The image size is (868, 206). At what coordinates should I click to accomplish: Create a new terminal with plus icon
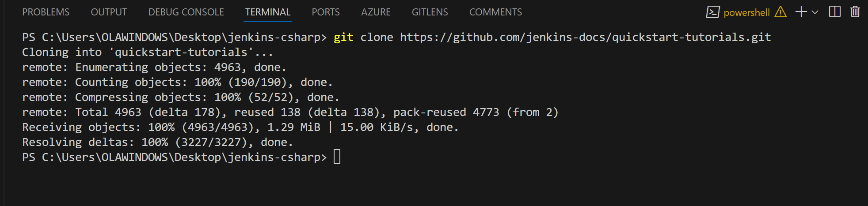pos(801,12)
